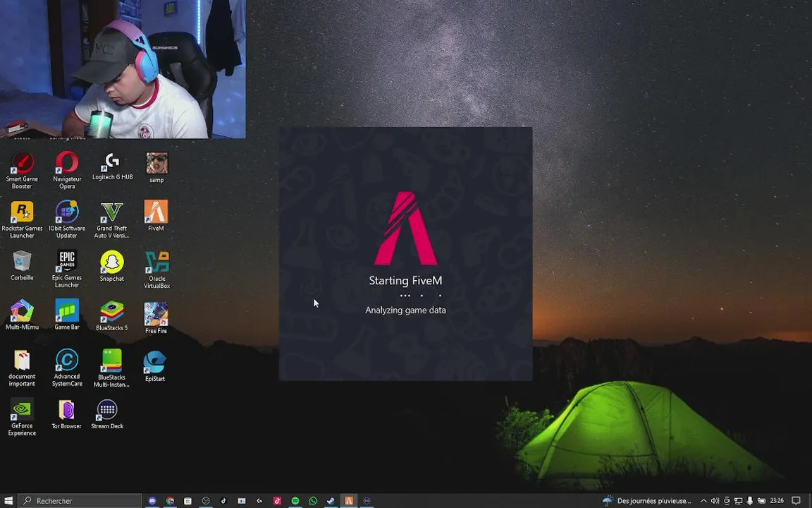Switch to Steam in the taskbar

point(331,501)
